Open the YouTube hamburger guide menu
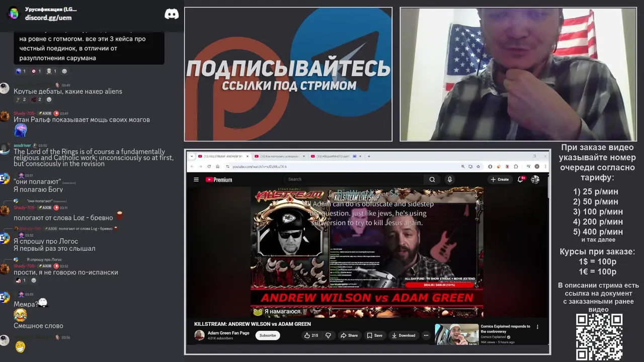The height and width of the screenshot is (362, 644). pyautogui.click(x=196, y=179)
